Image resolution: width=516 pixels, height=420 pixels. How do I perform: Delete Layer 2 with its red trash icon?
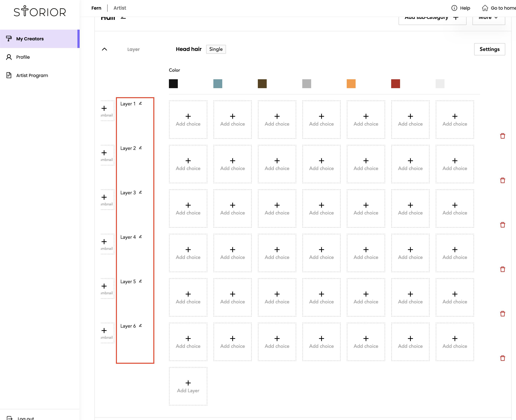(x=502, y=181)
